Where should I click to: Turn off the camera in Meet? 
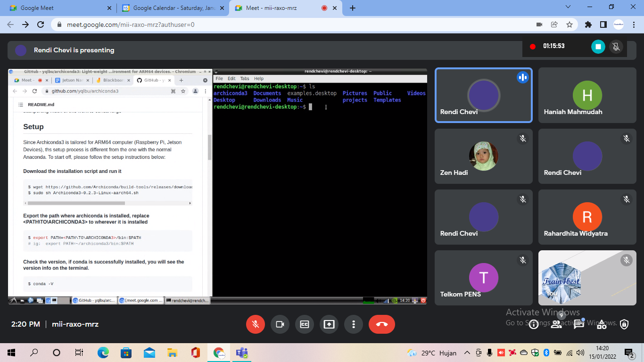pos(280,324)
